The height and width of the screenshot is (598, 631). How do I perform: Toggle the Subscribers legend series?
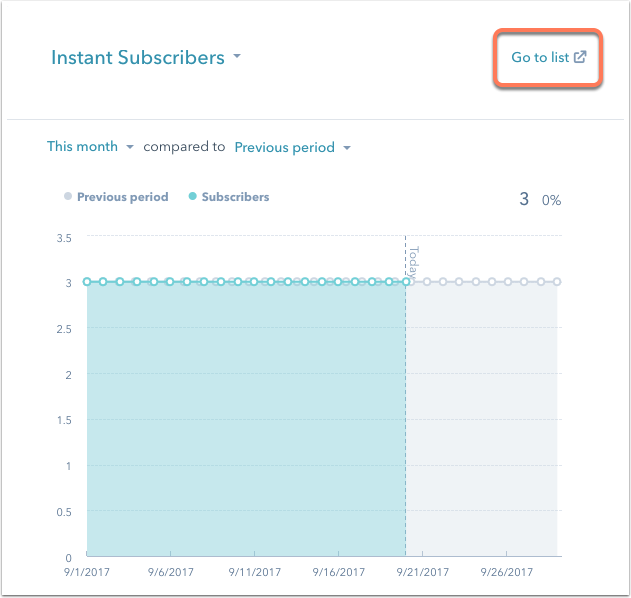coord(229,197)
